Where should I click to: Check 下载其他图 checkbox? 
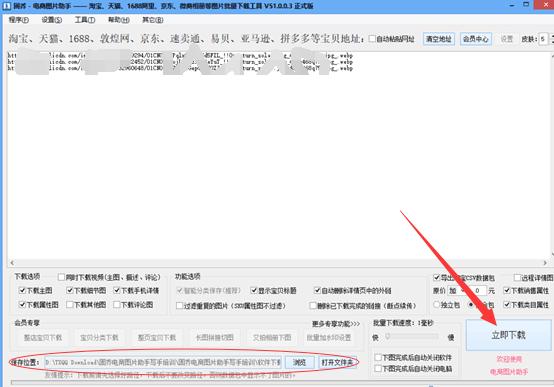(x=70, y=305)
